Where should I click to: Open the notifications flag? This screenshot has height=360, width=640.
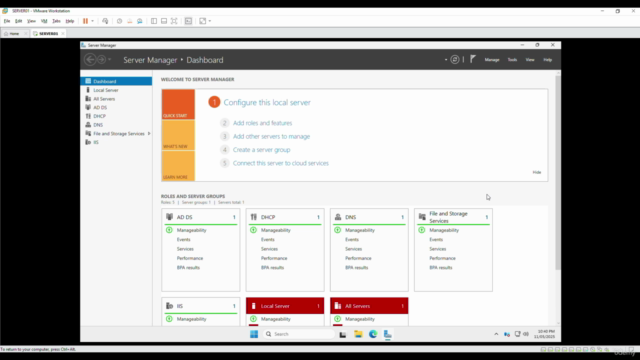473,60
